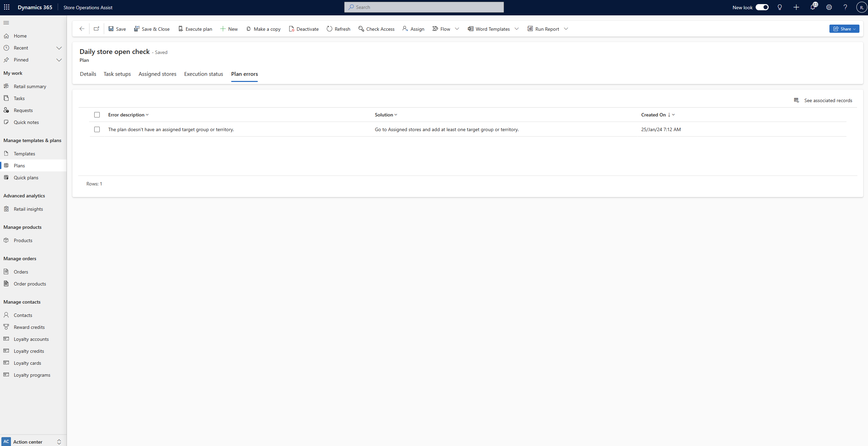Open the Plans section in sidebar
Viewport: 868px width, 446px height.
pyautogui.click(x=19, y=166)
